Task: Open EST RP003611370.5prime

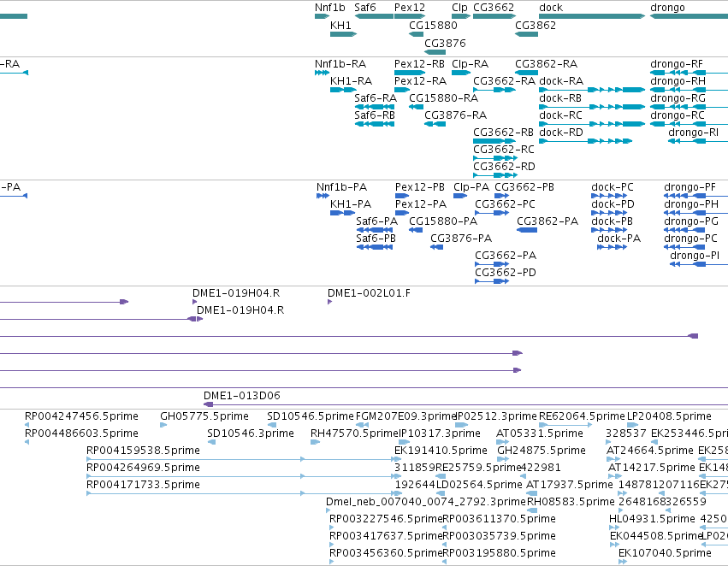Action: click(x=499, y=519)
